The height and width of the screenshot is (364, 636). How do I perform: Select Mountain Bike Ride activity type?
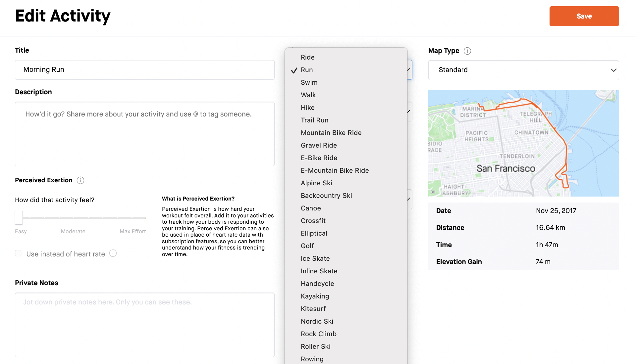(x=331, y=132)
